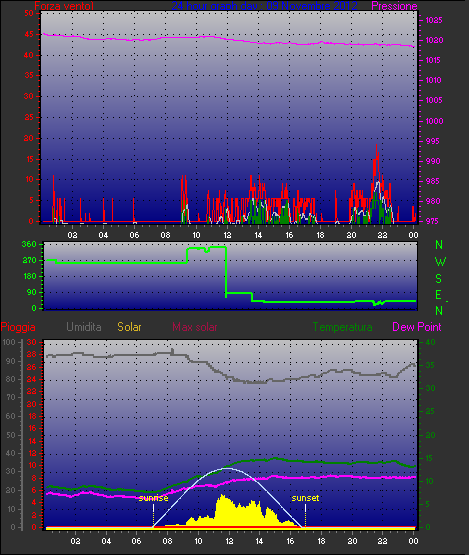Click the tallest red wind gust spike
Image resolution: width=469 pixels, height=555 pixels.
click(x=376, y=149)
